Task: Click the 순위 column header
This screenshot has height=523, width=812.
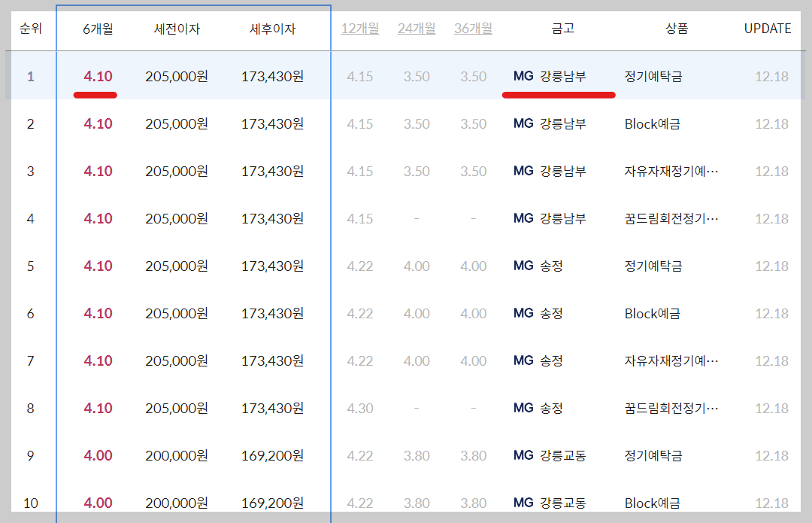Action: (31, 29)
